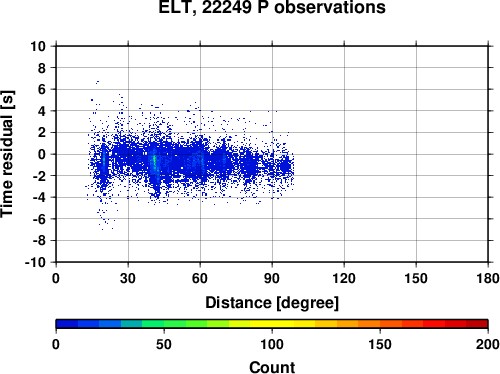Click the distance axis "120" tick label

344,278
